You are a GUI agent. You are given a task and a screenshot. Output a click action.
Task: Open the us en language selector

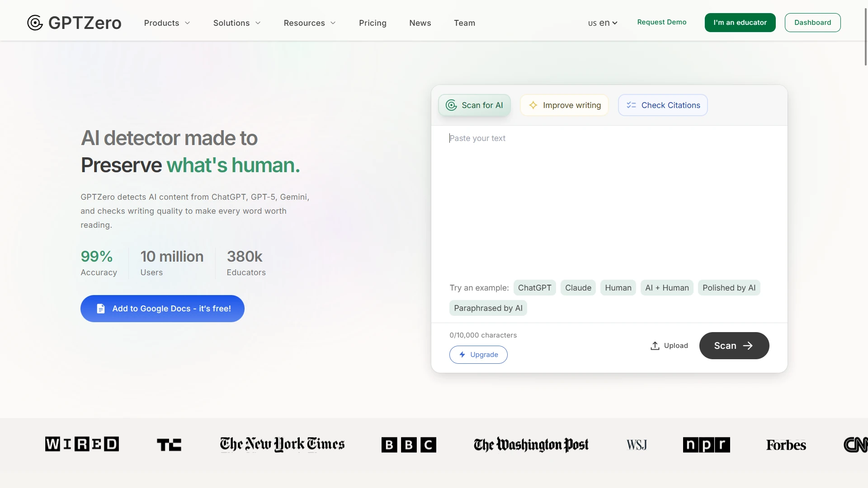(x=602, y=23)
